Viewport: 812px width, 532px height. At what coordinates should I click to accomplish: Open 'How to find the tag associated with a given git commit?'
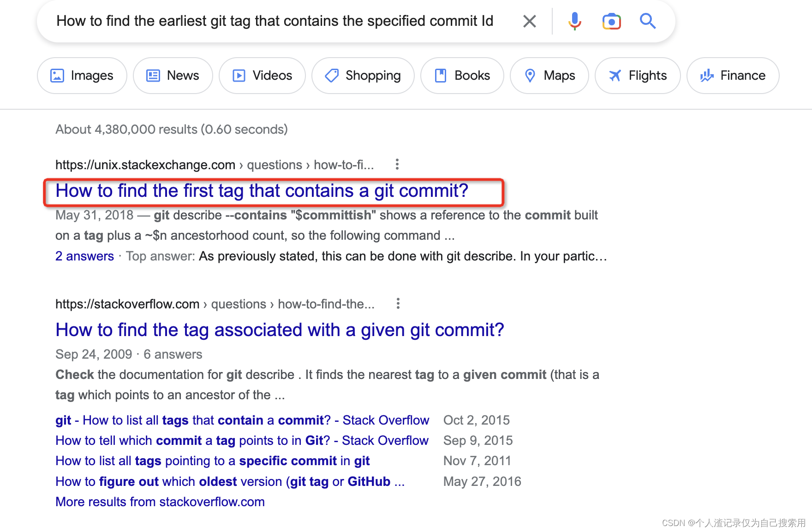[279, 330]
